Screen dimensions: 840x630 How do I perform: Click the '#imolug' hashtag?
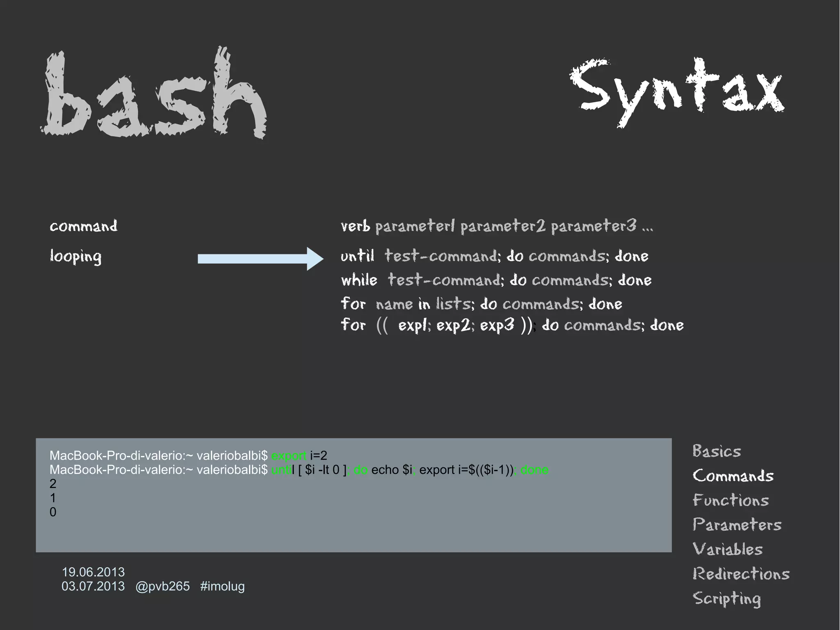click(222, 586)
